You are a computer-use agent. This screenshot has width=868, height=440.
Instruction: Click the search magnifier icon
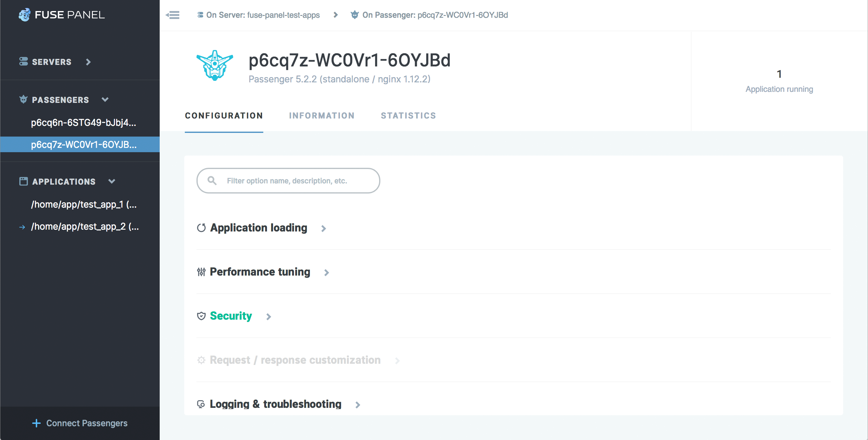pyautogui.click(x=212, y=181)
